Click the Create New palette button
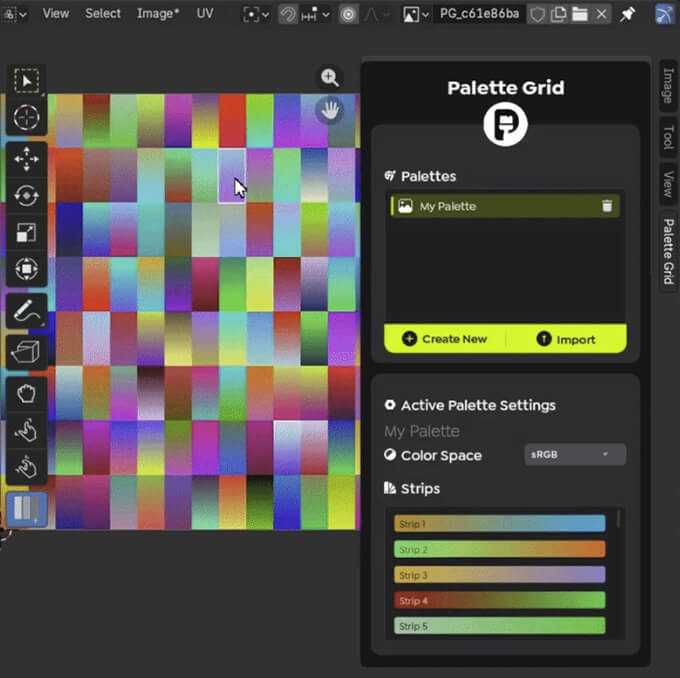680x678 pixels. coord(445,339)
